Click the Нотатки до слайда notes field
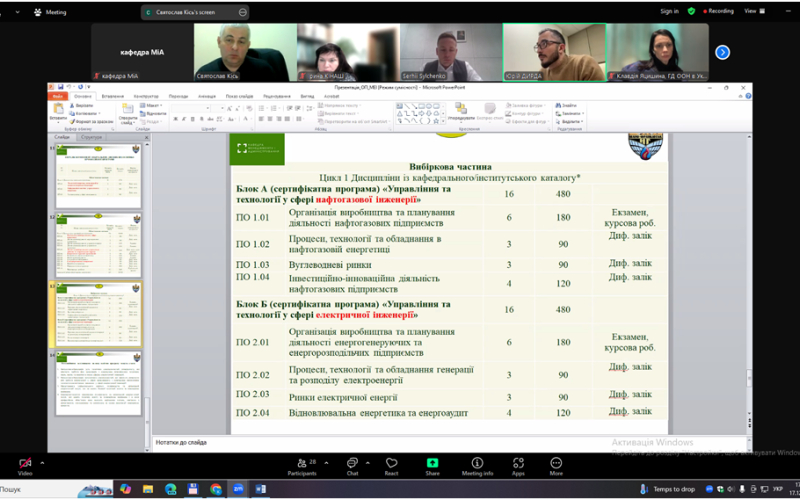This screenshot has width=800, height=500. pos(449,443)
